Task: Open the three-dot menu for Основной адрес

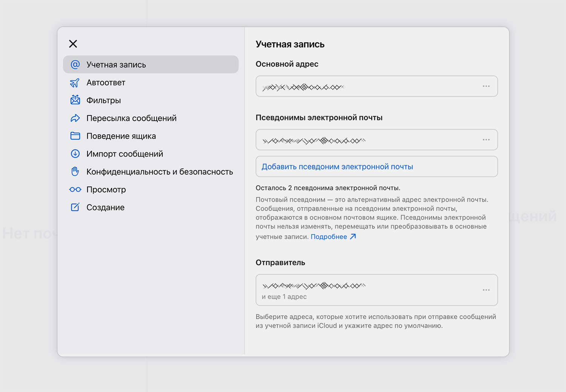Action: click(486, 86)
